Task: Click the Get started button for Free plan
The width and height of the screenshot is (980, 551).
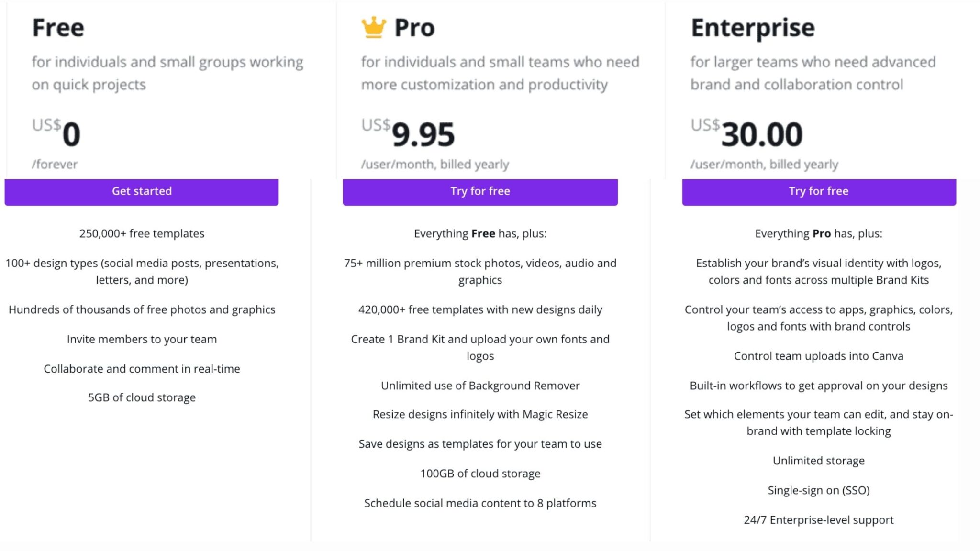Action: pos(141,191)
